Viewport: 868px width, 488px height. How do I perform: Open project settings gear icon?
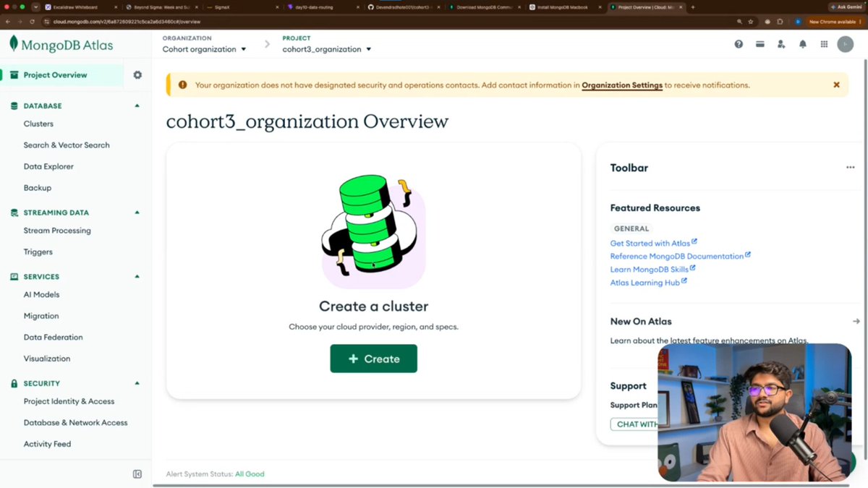click(137, 75)
